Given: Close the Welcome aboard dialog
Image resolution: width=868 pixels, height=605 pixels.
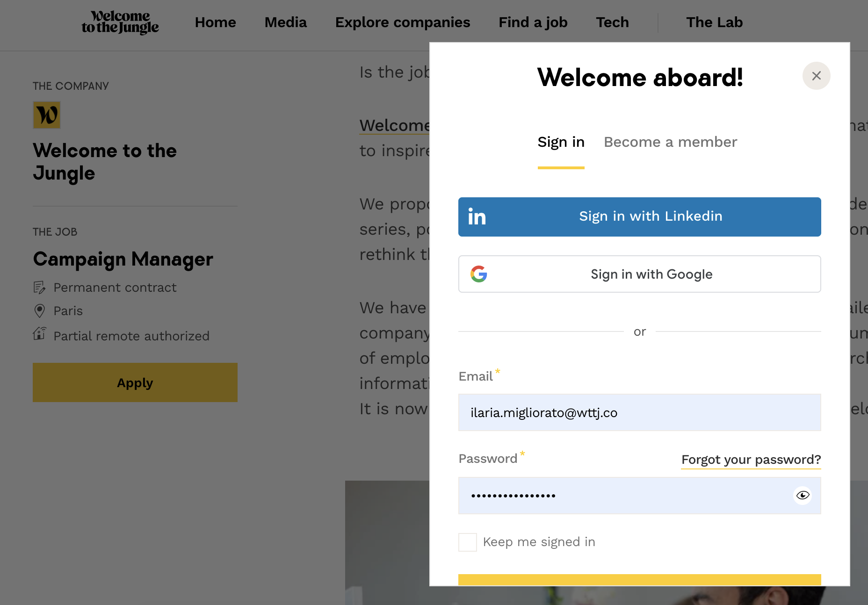Looking at the screenshot, I should [x=816, y=76].
